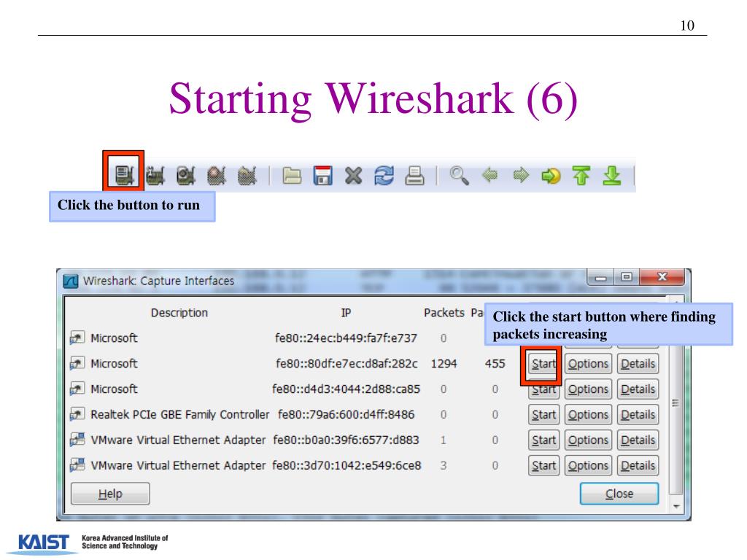The height and width of the screenshot is (560, 747).
Task: Start capture on VMware adapter ending d883
Action: 543,440
